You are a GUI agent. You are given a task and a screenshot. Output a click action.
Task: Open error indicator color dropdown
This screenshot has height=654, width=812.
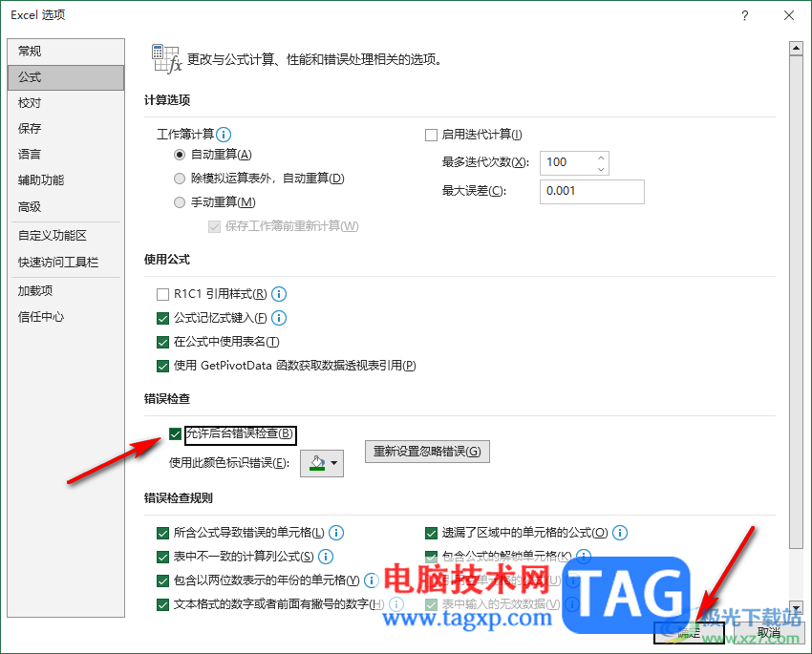[322, 463]
